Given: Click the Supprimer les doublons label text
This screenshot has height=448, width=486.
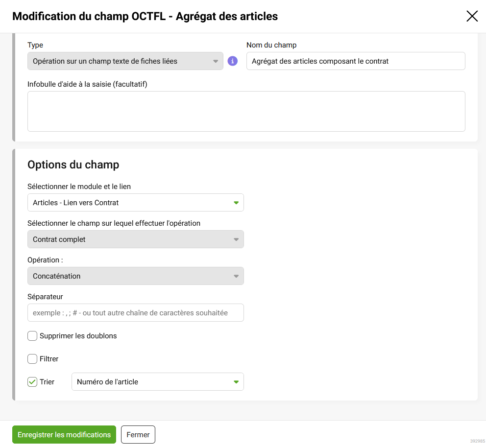Looking at the screenshot, I should [78, 336].
